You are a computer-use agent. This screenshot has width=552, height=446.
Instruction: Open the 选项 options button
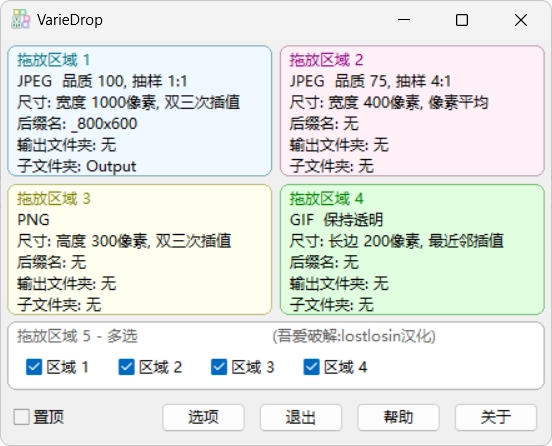coord(203,417)
